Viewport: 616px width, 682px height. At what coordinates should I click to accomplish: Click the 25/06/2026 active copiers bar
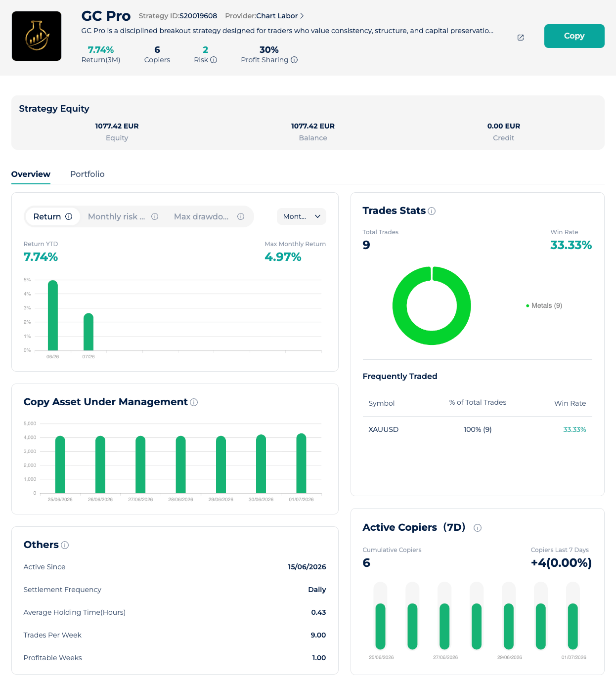click(x=380, y=626)
